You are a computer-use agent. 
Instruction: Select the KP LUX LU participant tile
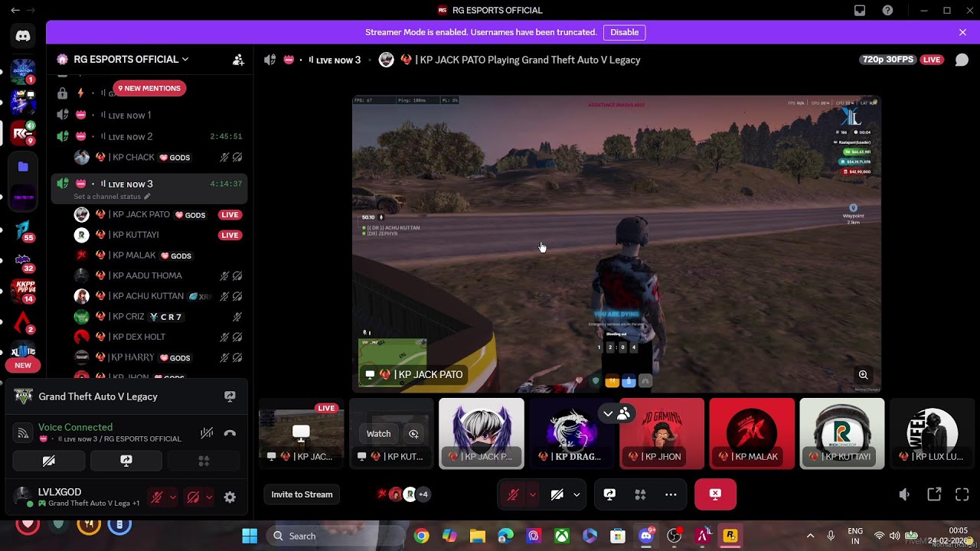coord(932,433)
